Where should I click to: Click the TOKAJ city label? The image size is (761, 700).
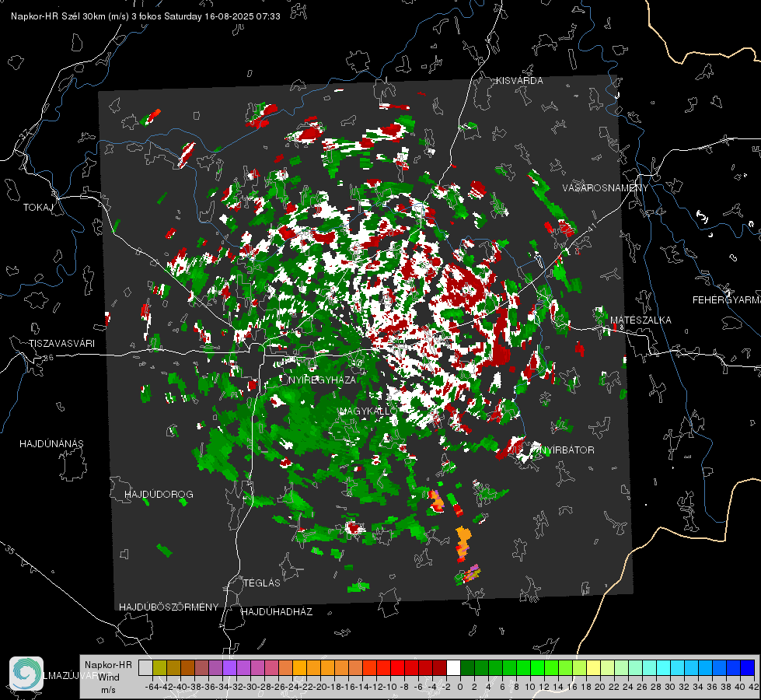(x=38, y=208)
